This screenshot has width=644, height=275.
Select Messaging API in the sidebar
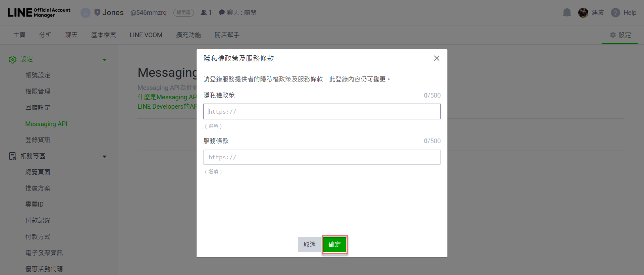point(46,124)
